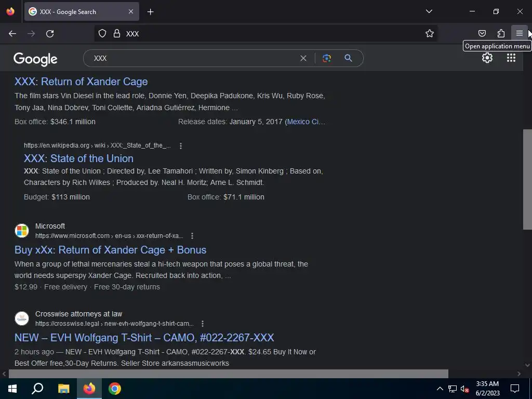Search by image with the Google Lens icon

(326, 58)
